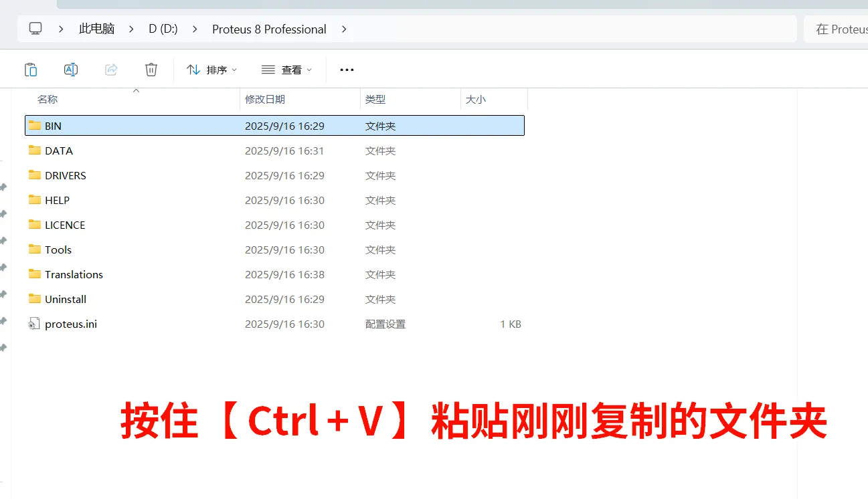This screenshot has height=499, width=868.
Task: Expand chevron after Proteus 8 Professional breadcrumb
Action: click(x=344, y=29)
